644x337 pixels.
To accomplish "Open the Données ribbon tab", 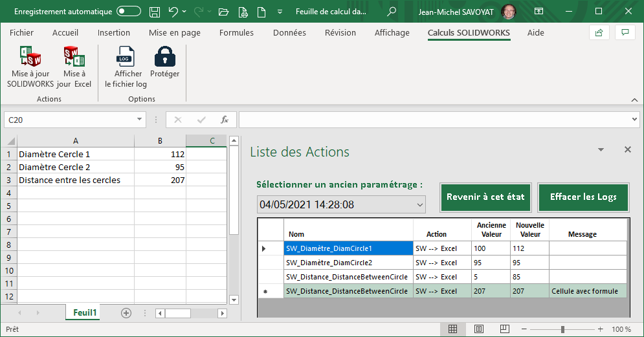I will [289, 33].
